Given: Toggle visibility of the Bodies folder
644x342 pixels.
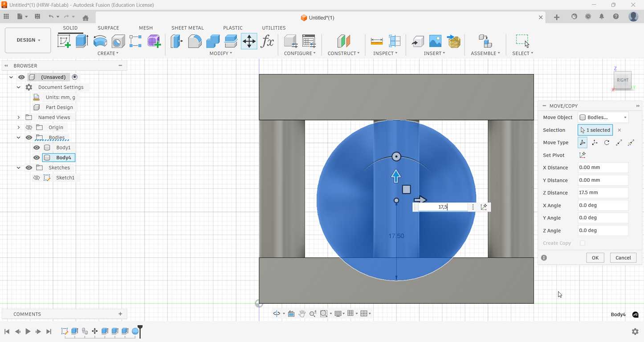Looking at the screenshot, I should coord(29,138).
